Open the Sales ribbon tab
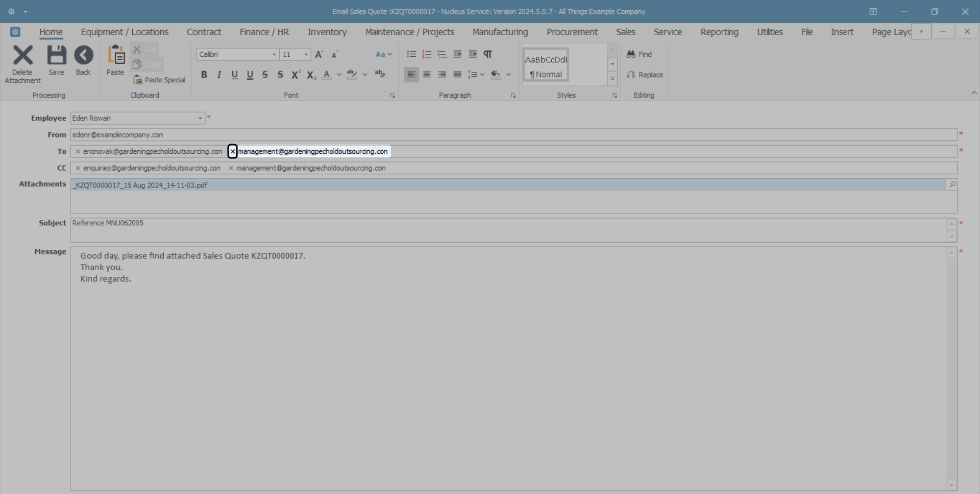Image resolution: width=980 pixels, height=494 pixels. [625, 32]
